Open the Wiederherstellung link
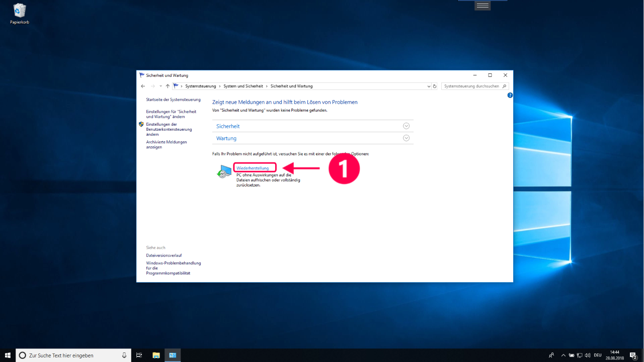This screenshot has width=644, height=362. click(x=253, y=168)
